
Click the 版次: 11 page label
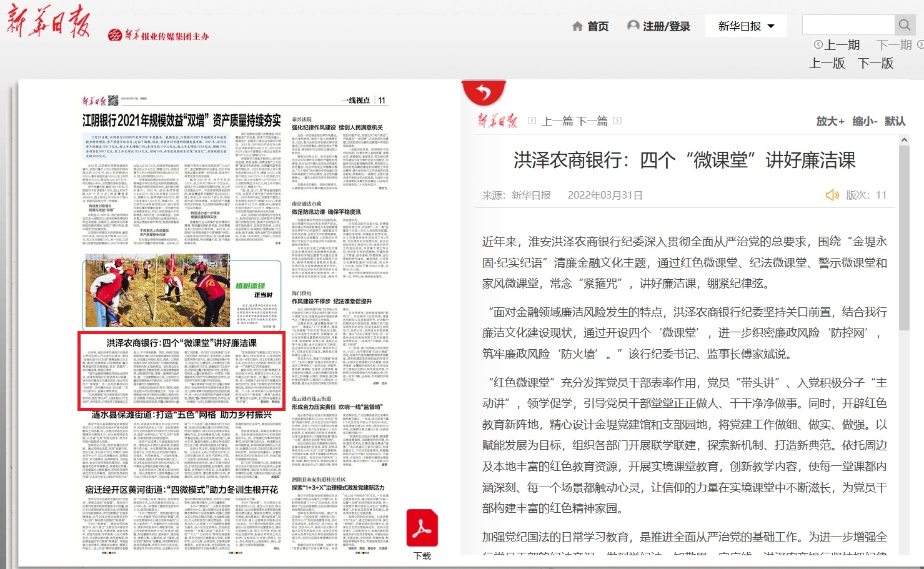867,195
